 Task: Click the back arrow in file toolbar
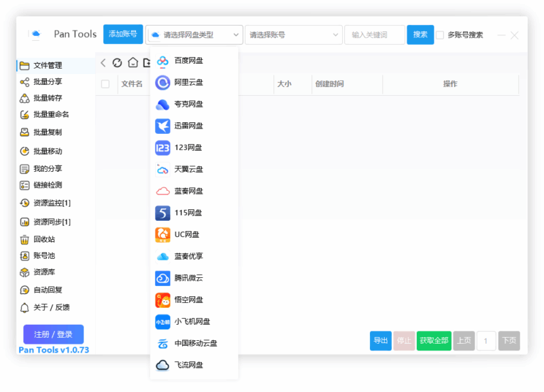coord(103,63)
